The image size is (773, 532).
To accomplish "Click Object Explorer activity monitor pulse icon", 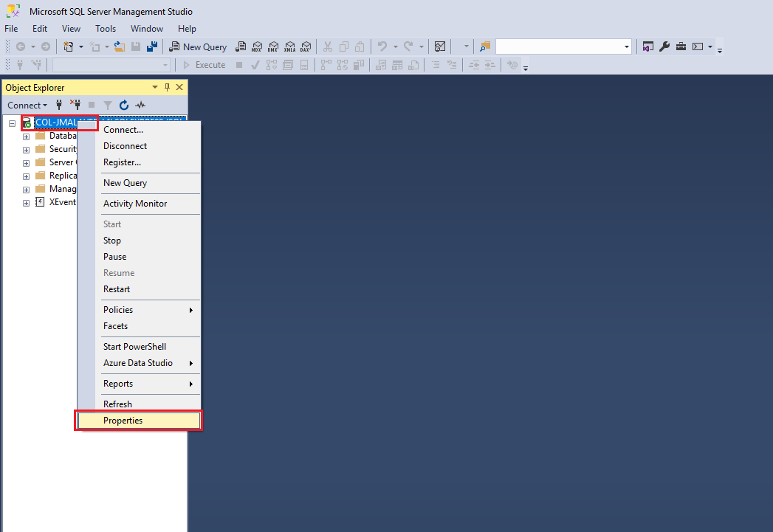I will pos(140,105).
